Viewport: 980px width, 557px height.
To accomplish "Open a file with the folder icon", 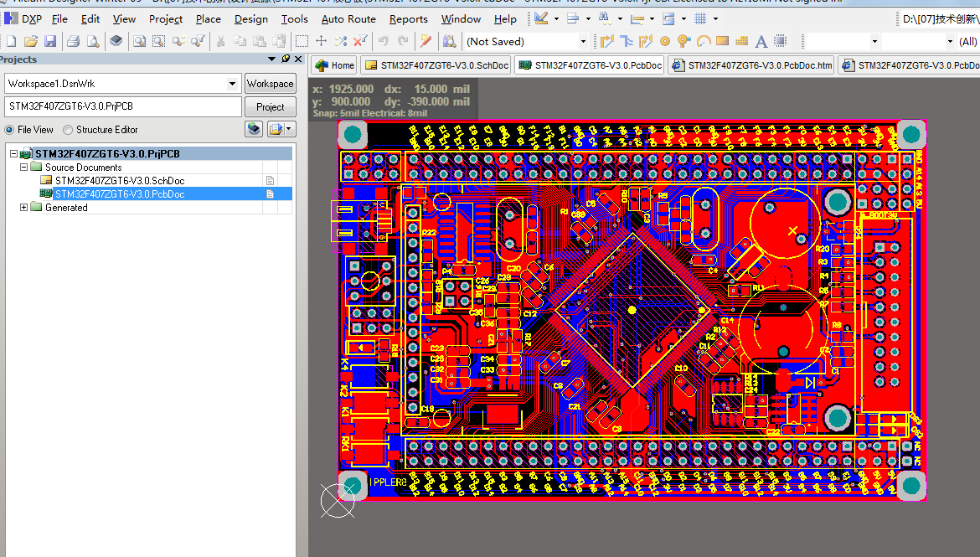I will pos(31,41).
